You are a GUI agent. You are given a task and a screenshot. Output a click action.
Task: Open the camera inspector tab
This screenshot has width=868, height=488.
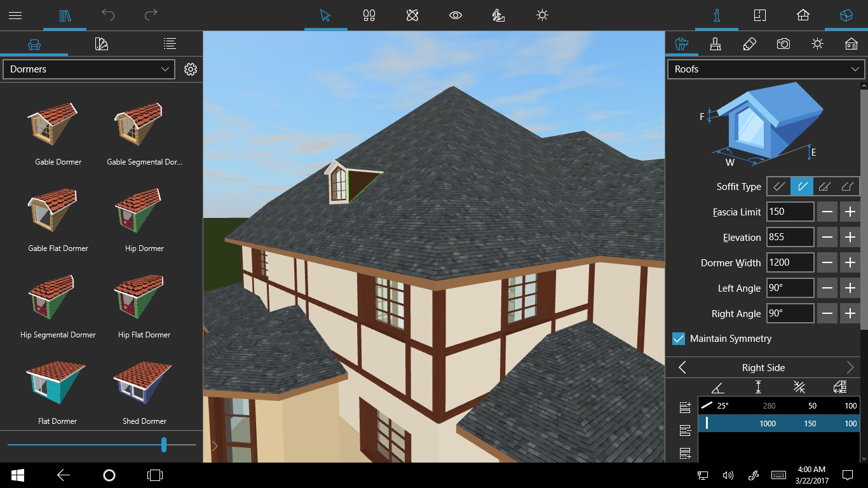click(x=783, y=44)
